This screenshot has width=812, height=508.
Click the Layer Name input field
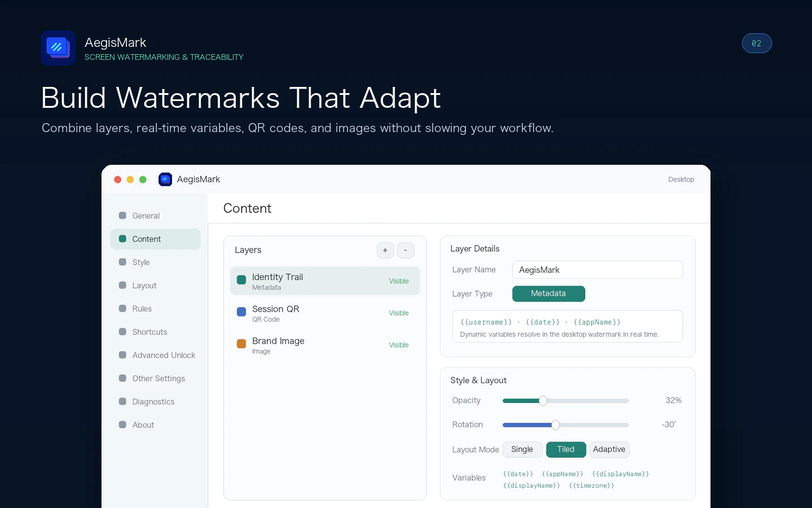click(x=597, y=270)
